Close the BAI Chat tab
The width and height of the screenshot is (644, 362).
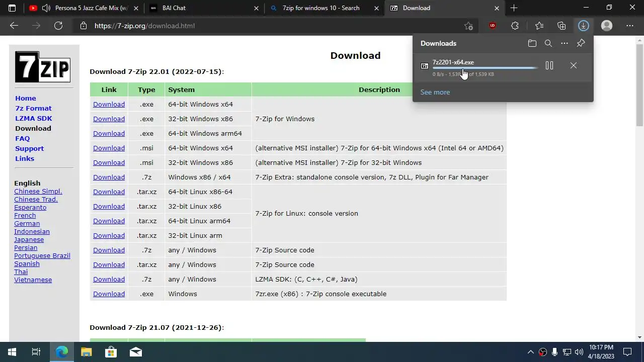click(256, 8)
